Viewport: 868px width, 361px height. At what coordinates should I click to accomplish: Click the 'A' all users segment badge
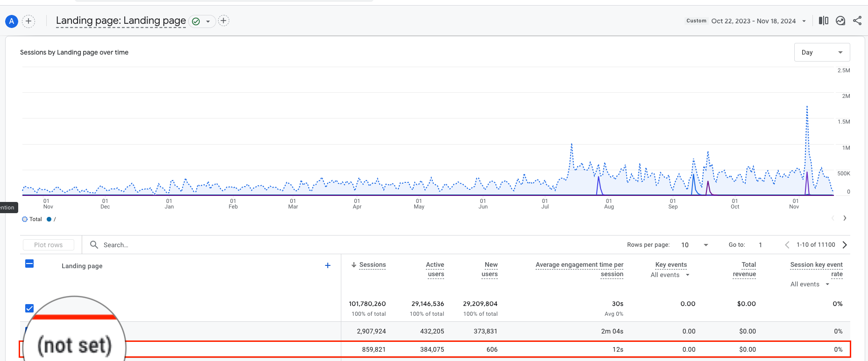pos(11,21)
